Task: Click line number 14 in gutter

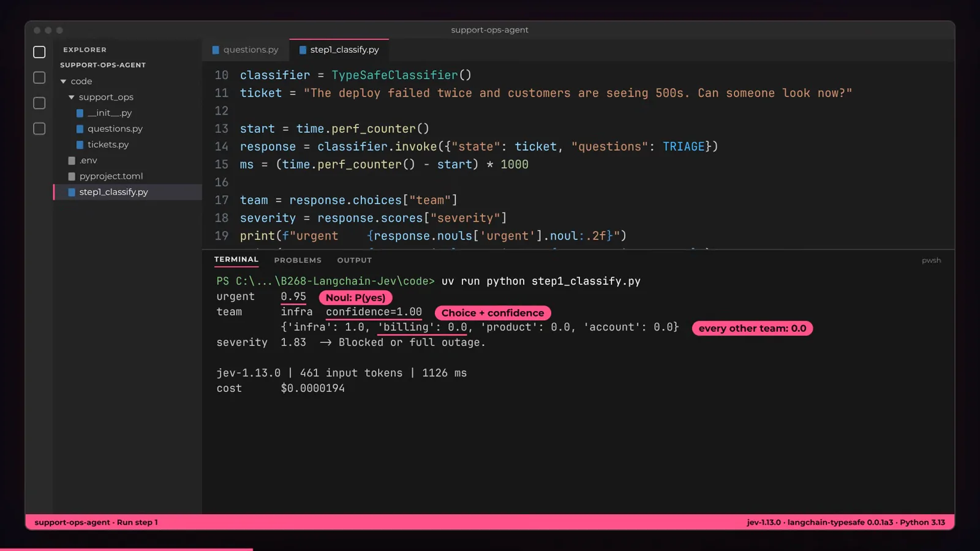Action: pyautogui.click(x=221, y=147)
